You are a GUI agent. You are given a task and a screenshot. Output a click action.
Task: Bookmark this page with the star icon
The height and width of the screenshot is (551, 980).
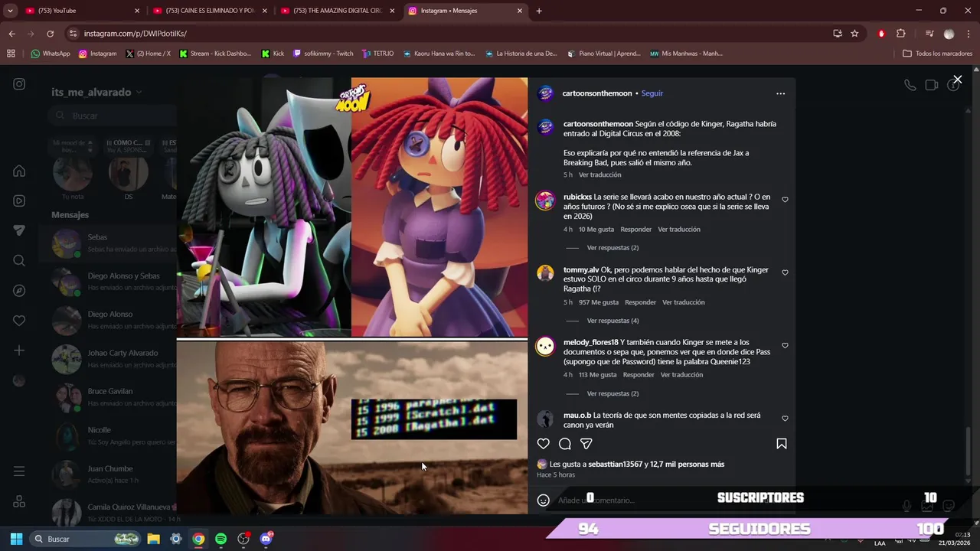(x=854, y=34)
